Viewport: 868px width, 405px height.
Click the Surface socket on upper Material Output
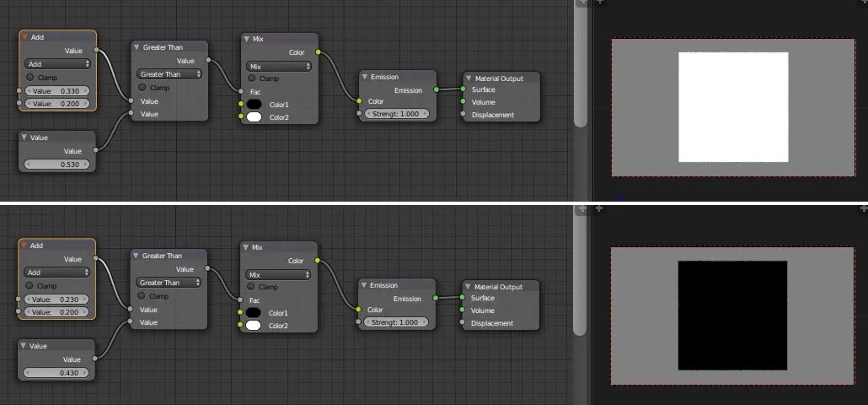tap(463, 89)
